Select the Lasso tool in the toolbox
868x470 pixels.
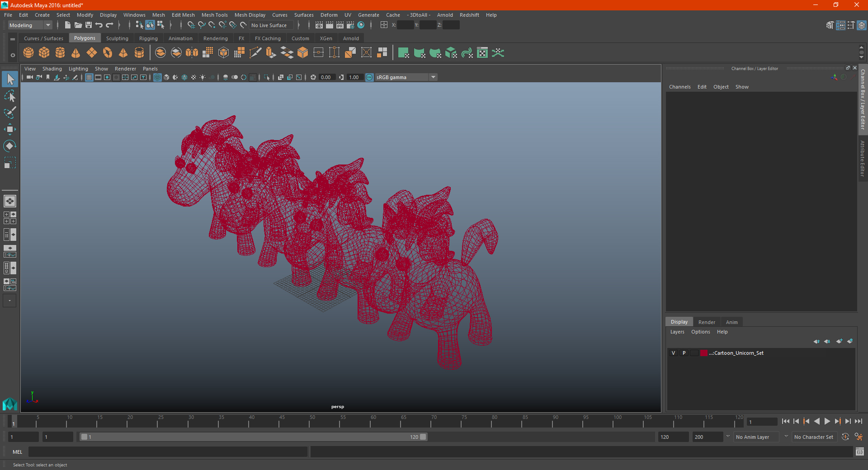coord(10,96)
